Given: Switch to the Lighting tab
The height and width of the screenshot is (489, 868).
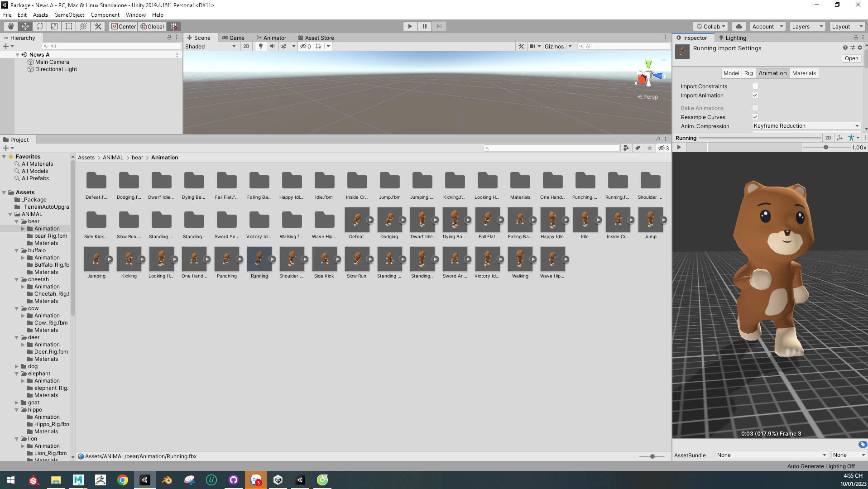Looking at the screenshot, I should pos(732,38).
